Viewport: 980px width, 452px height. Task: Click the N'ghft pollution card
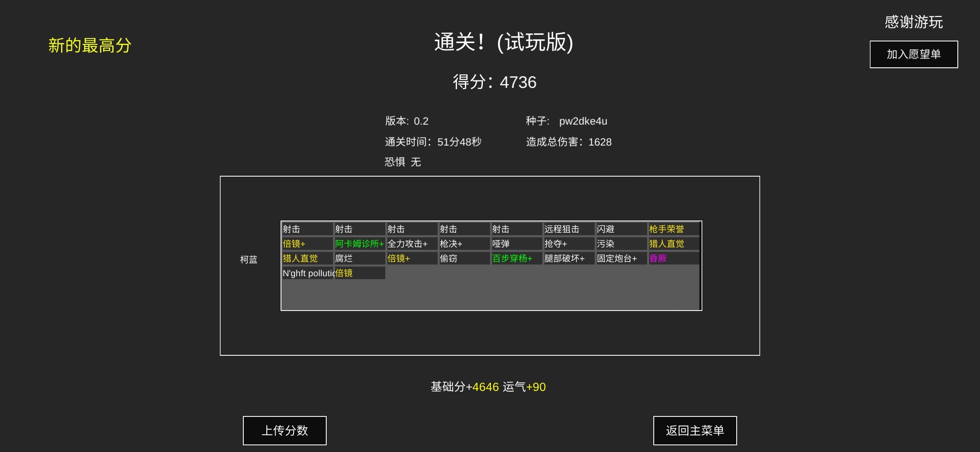(x=307, y=273)
